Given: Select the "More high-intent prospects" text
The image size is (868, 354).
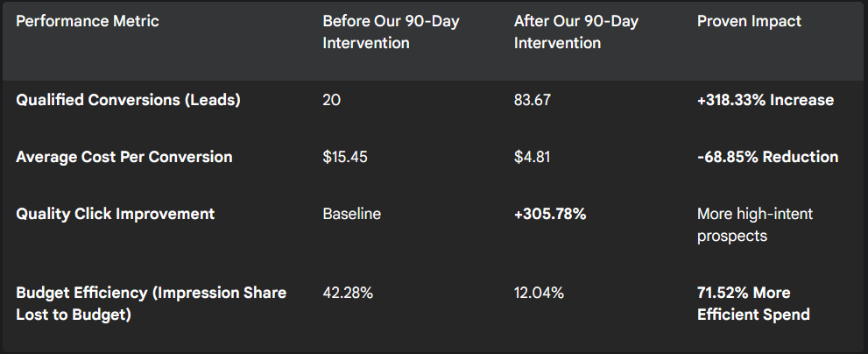Looking at the screenshot, I should tap(755, 225).
